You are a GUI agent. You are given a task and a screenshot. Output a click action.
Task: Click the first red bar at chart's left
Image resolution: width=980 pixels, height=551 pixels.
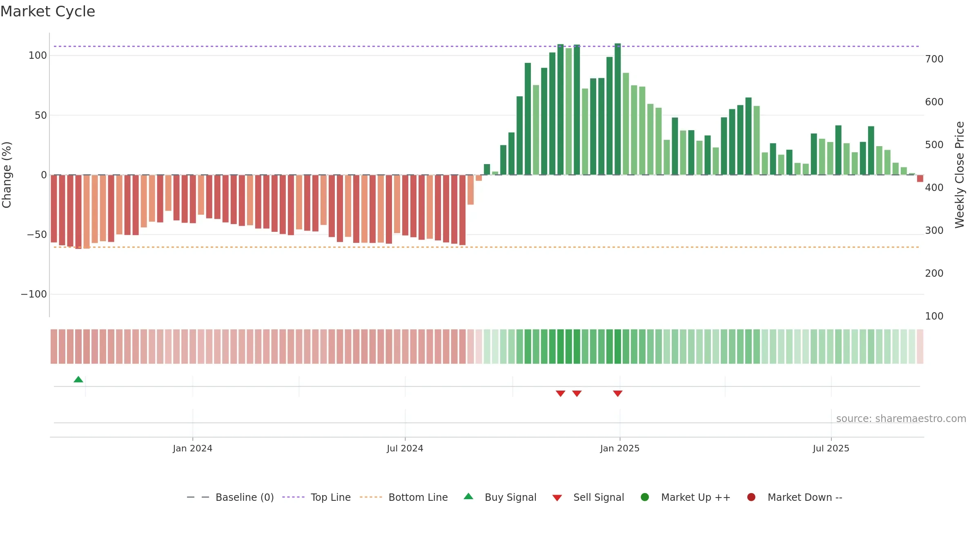54,209
